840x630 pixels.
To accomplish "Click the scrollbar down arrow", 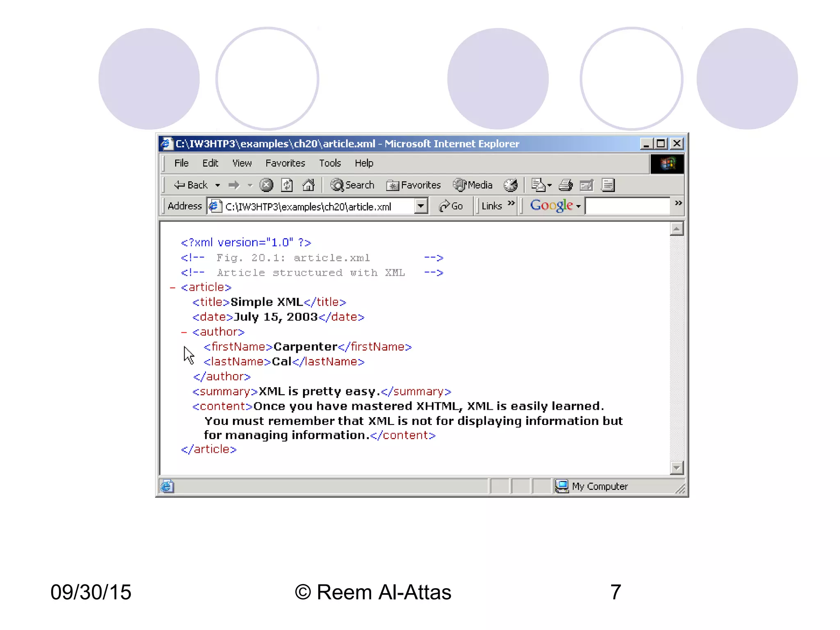I will point(676,467).
